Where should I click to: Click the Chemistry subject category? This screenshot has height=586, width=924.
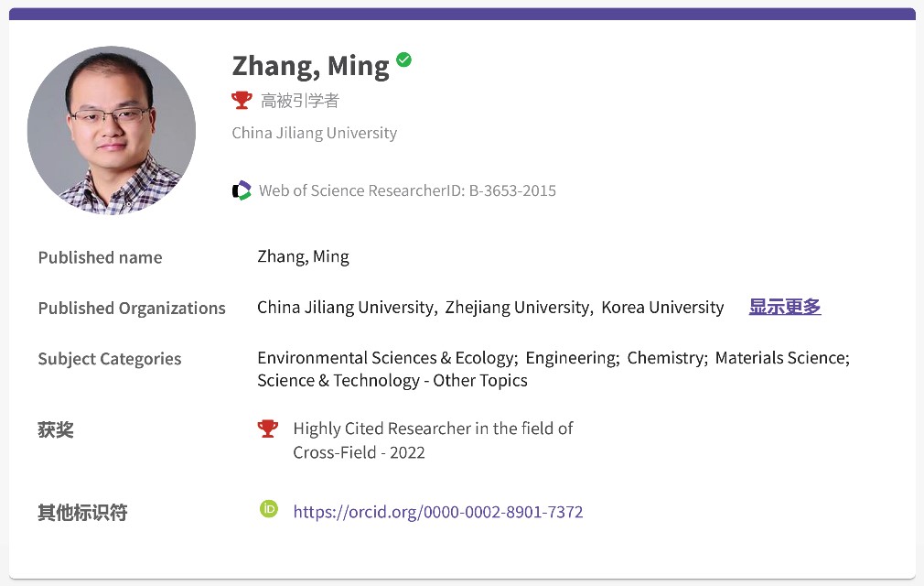666,358
